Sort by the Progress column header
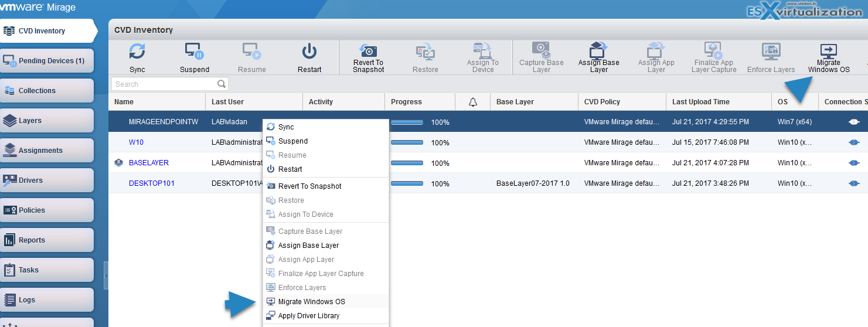 pyautogui.click(x=420, y=102)
